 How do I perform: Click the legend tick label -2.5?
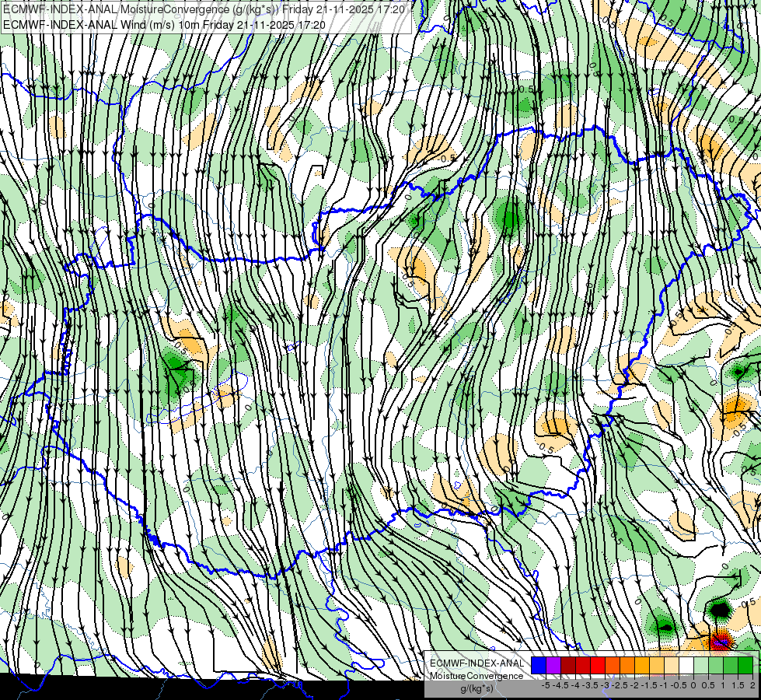click(620, 685)
